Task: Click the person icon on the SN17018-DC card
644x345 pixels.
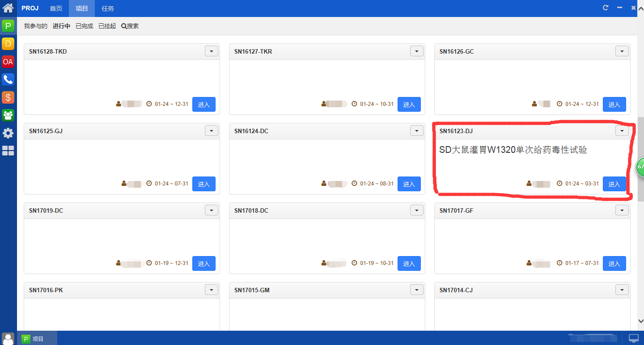Action: (324, 263)
